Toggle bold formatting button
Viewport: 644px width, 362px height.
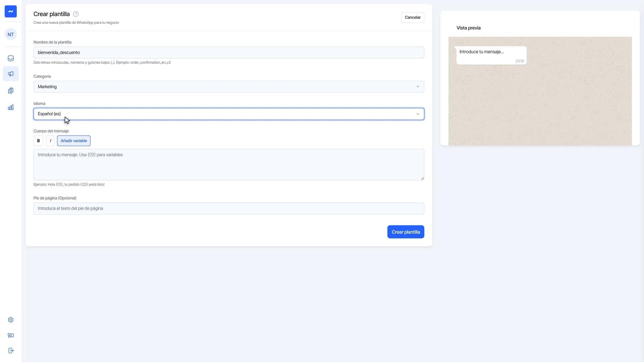coord(38,141)
